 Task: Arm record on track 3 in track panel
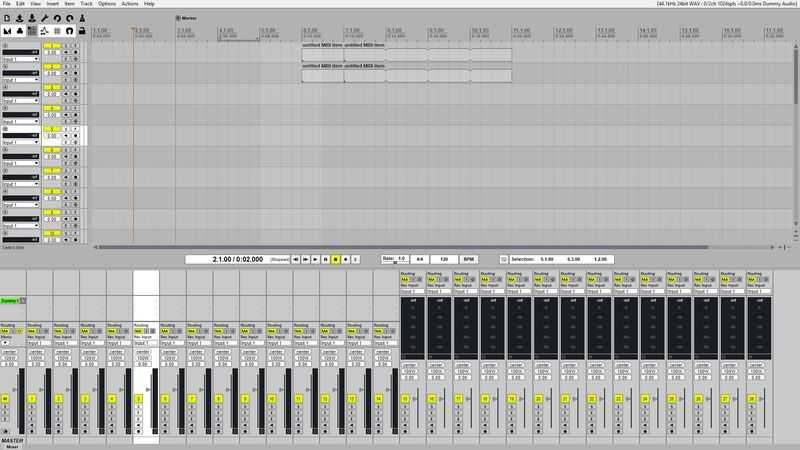coord(76,94)
